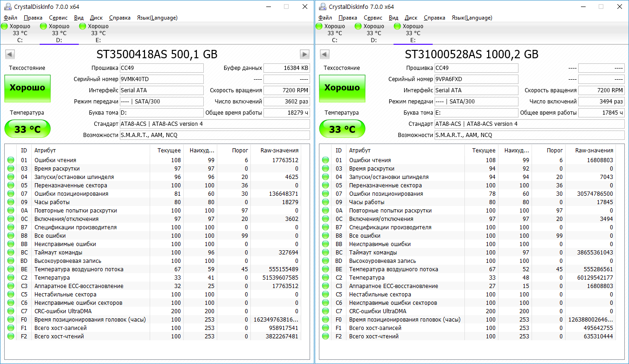The width and height of the screenshot is (629, 364).
Task: Click serial number field 9VMK40TD
Action: tap(161, 79)
